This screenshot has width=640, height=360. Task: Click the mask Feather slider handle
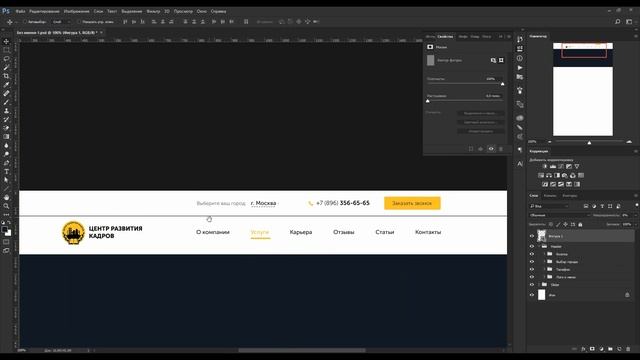click(x=428, y=100)
